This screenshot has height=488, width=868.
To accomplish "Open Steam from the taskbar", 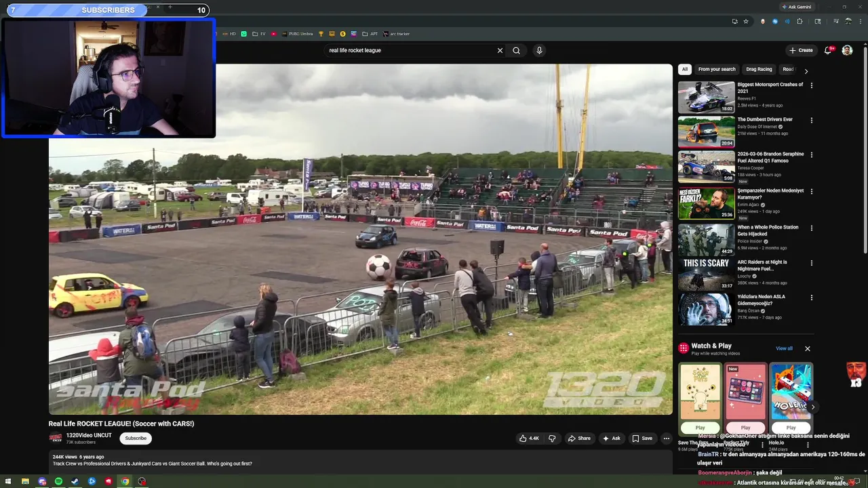I will (75, 481).
